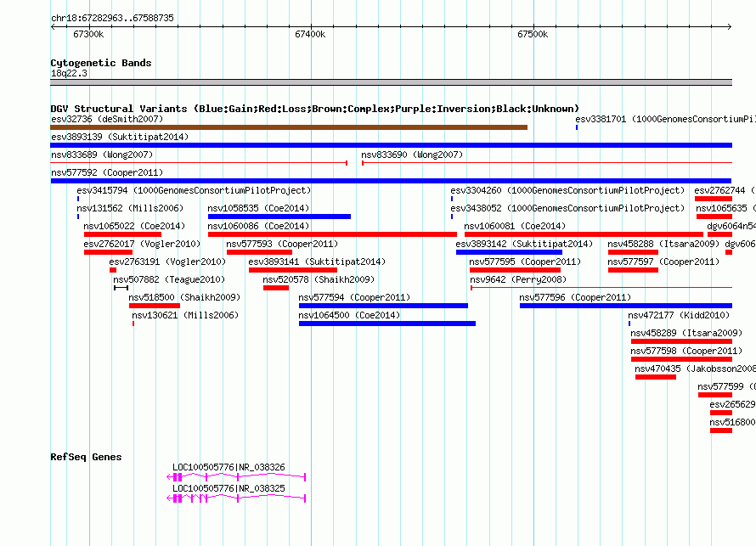Select the nsv1064500 (Coe2014) blue bar
Screen dimensions: 756x546
(387, 324)
